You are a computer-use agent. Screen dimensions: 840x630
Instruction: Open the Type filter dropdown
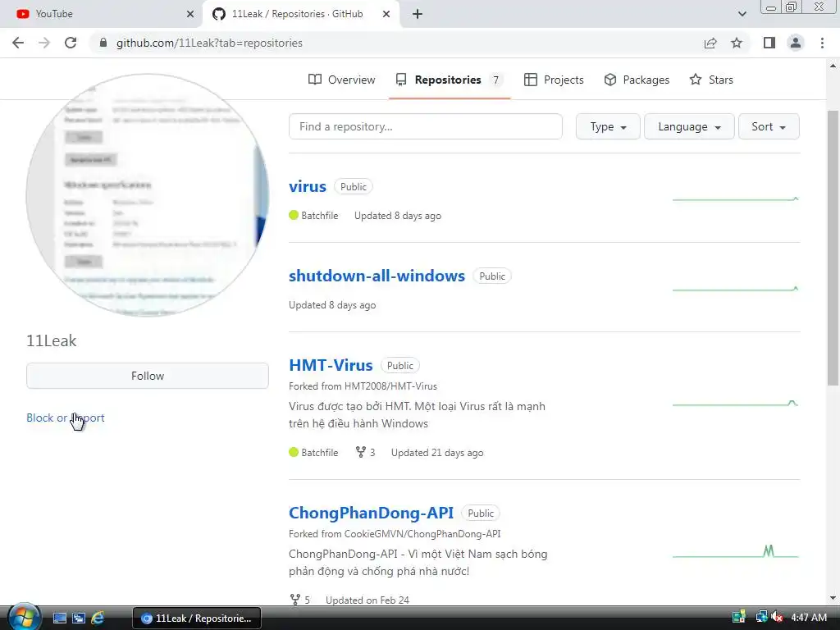pos(608,126)
